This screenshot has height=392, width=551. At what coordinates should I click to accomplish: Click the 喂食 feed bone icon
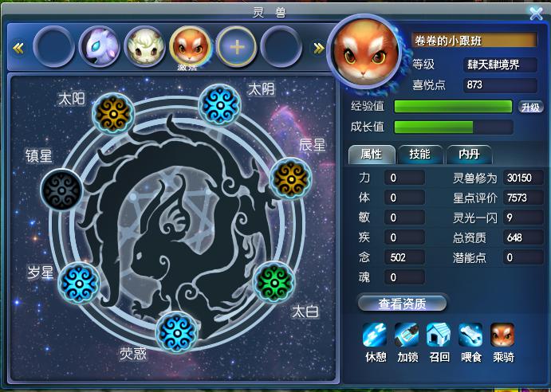pyautogui.click(x=470, y=335)
